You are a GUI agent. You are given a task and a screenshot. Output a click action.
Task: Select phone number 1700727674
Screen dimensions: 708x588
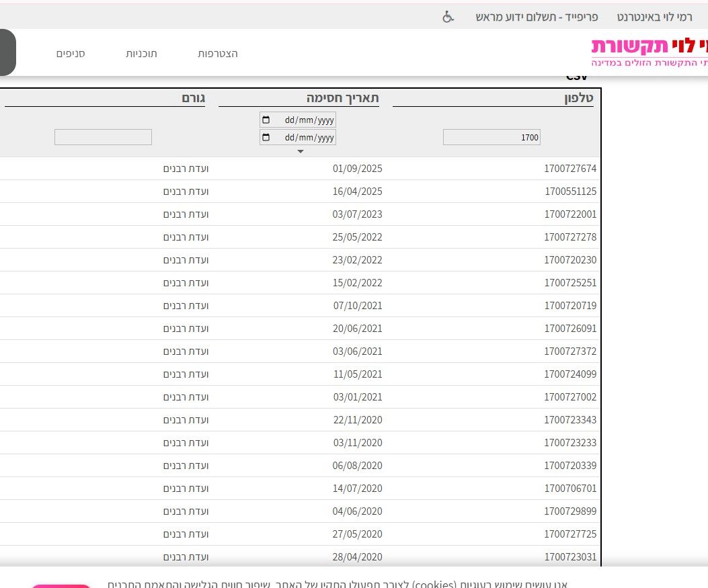point(570,169)
